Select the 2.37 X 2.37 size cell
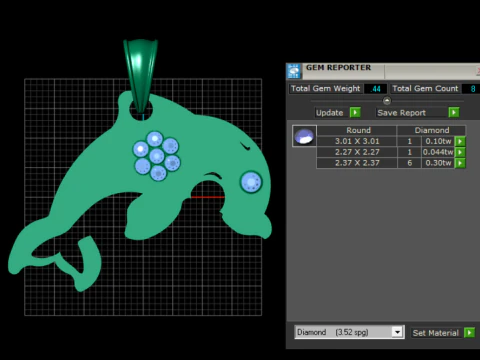Image resolution: width=480 pixels, height=360 pixels. 357,163
